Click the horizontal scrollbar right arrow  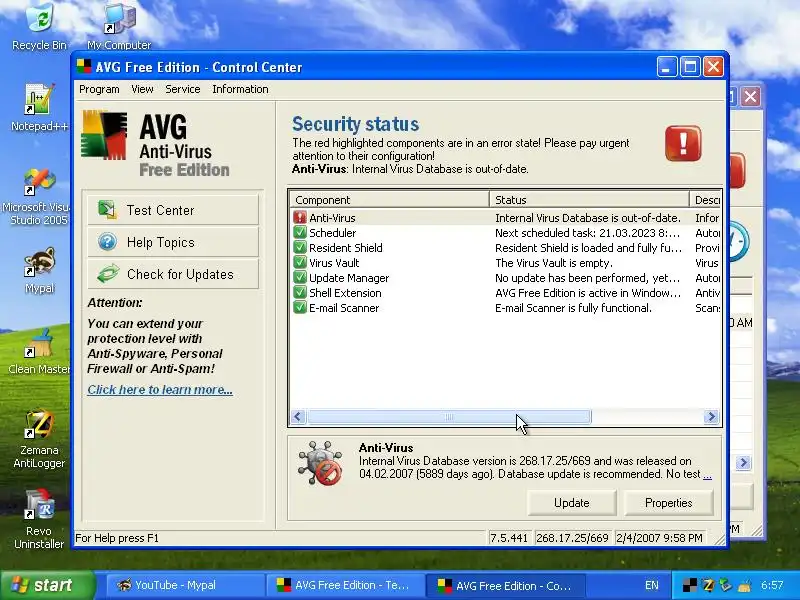pos(711,417)
